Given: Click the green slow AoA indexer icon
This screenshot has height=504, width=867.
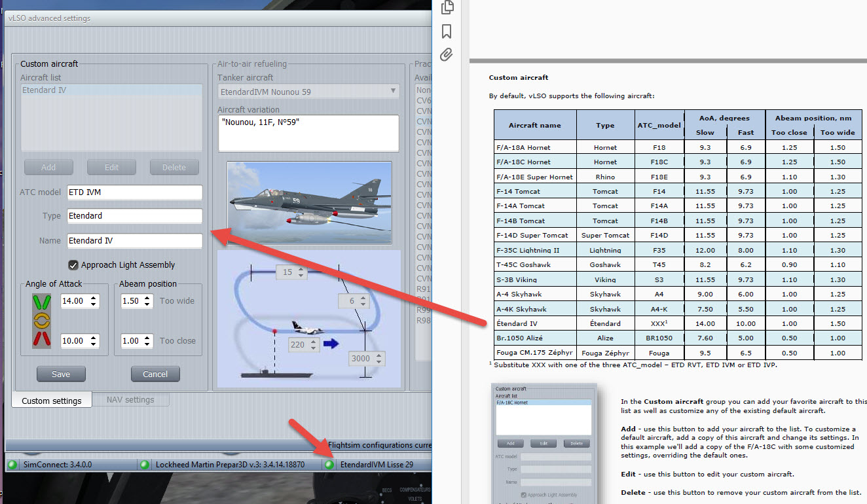Looking at the screenshot, I should 41,302.
